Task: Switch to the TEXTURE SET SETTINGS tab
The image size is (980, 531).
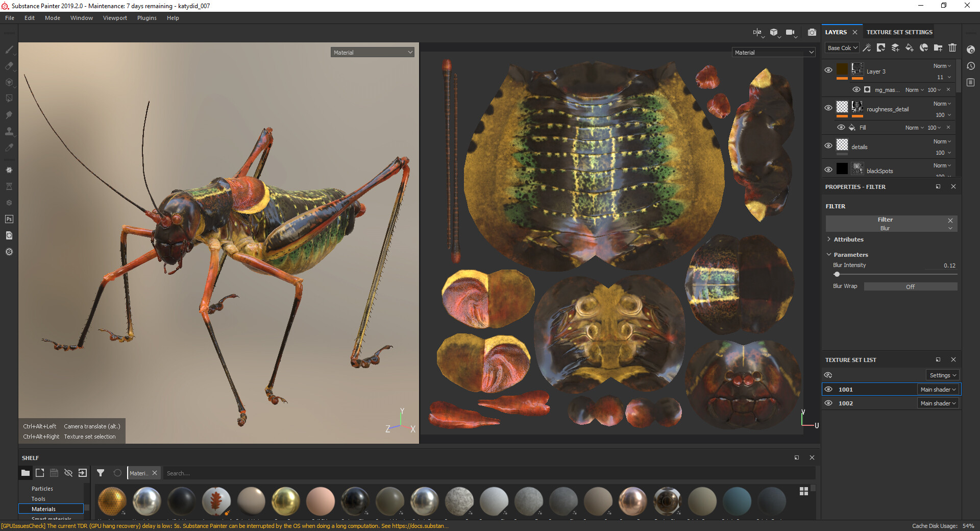Action: [899, 32]
